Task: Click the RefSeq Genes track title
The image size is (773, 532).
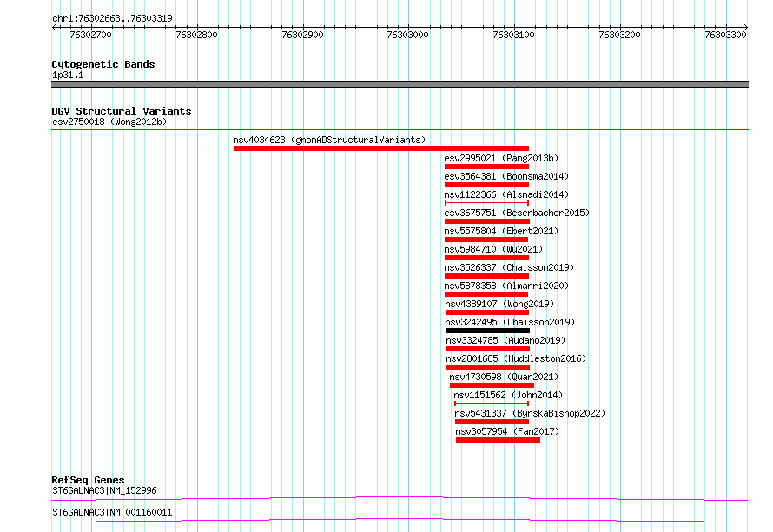Action: (x=88, y=480)
